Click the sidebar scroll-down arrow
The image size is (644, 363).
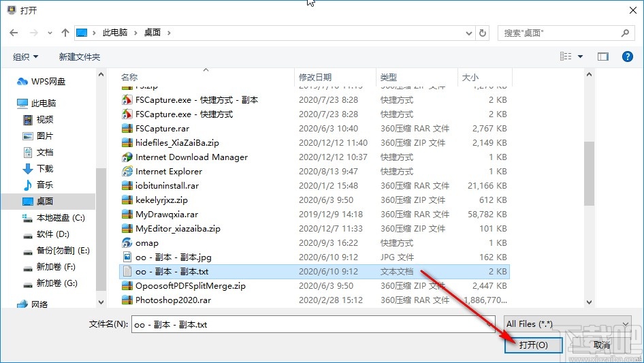point(101,302)
